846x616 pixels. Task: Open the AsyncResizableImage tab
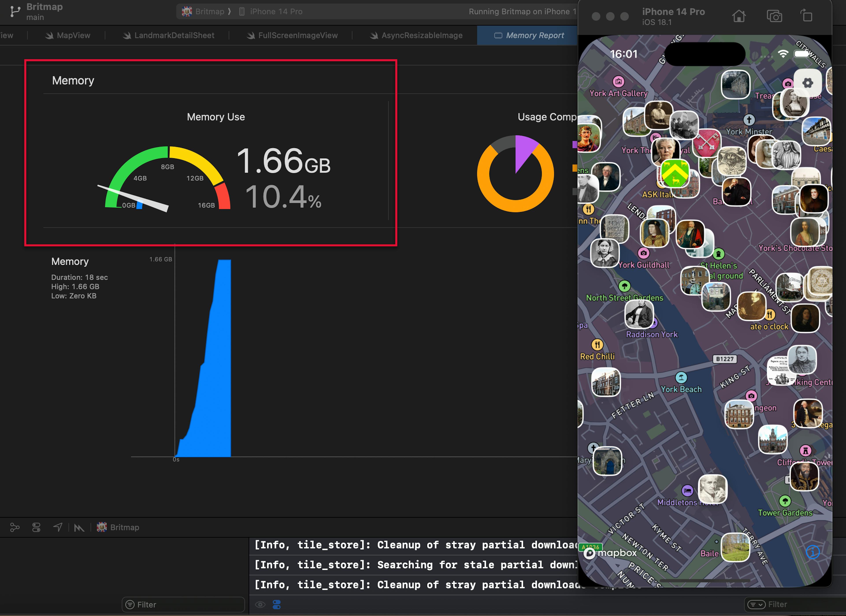421,35
